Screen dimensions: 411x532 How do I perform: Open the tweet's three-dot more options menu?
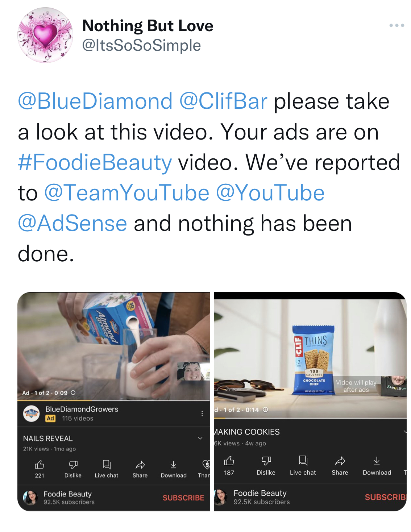click(397, 25)
